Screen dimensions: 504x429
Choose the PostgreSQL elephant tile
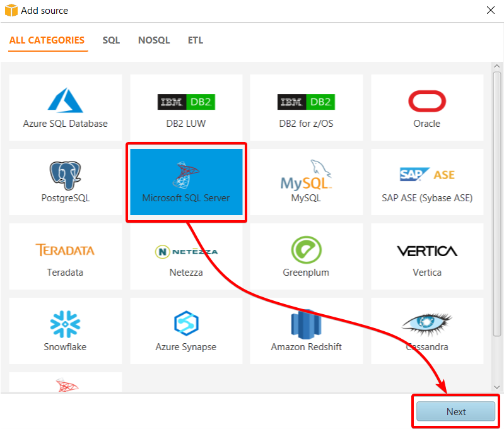[x=65, y=182]
